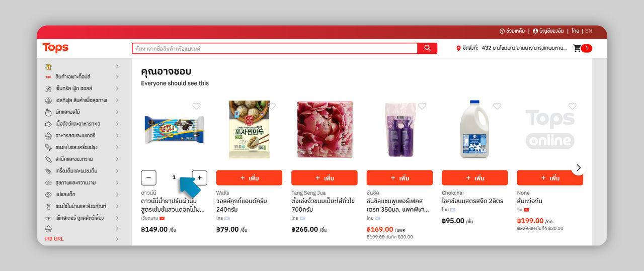The height and width of the screenshot is (271, 644).
Task: Toggle wishlist heart on Chokchai milk
Action: (x=497, y=106)
